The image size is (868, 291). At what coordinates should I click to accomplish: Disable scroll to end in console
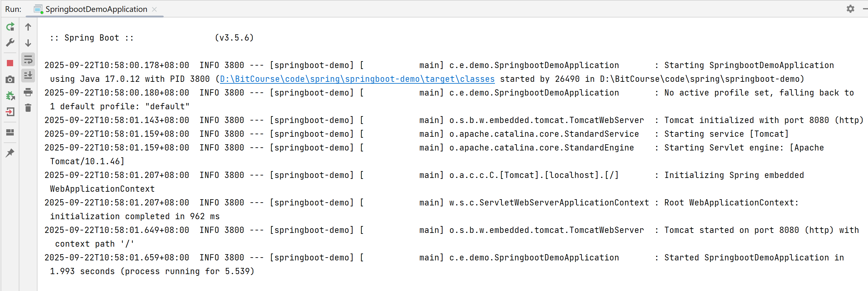pos(28,76)
